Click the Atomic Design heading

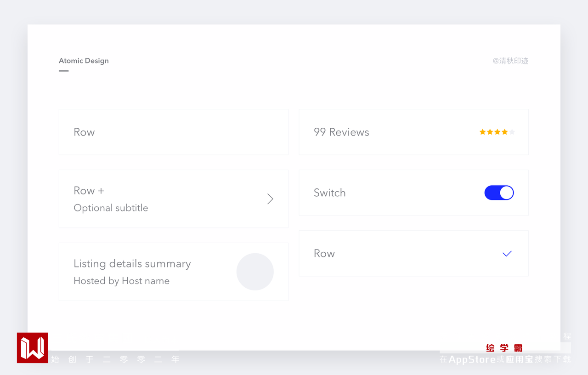[84, 61]
